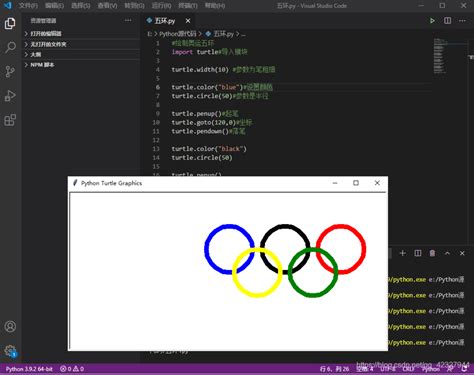474x375 pixels.
Task: Open the Search view in activity bar
Action: click(x=10, y=47)
